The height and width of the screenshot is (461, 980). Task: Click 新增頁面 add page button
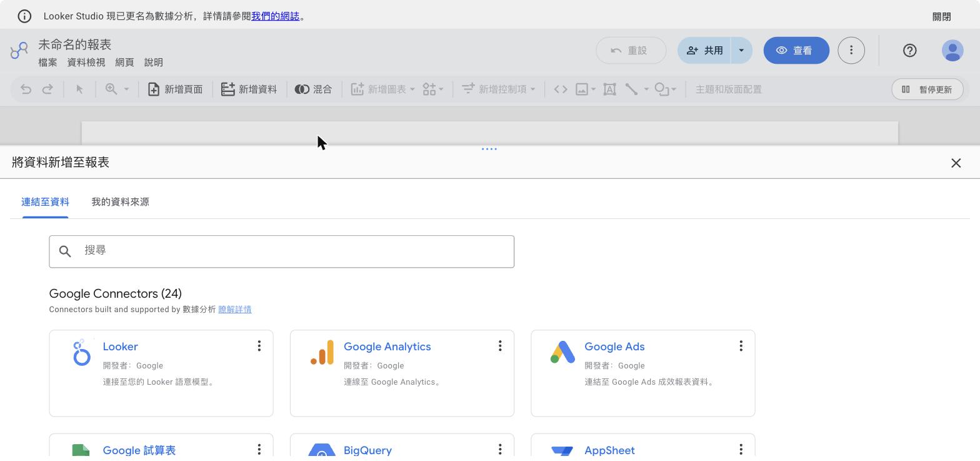pos(175,89)
